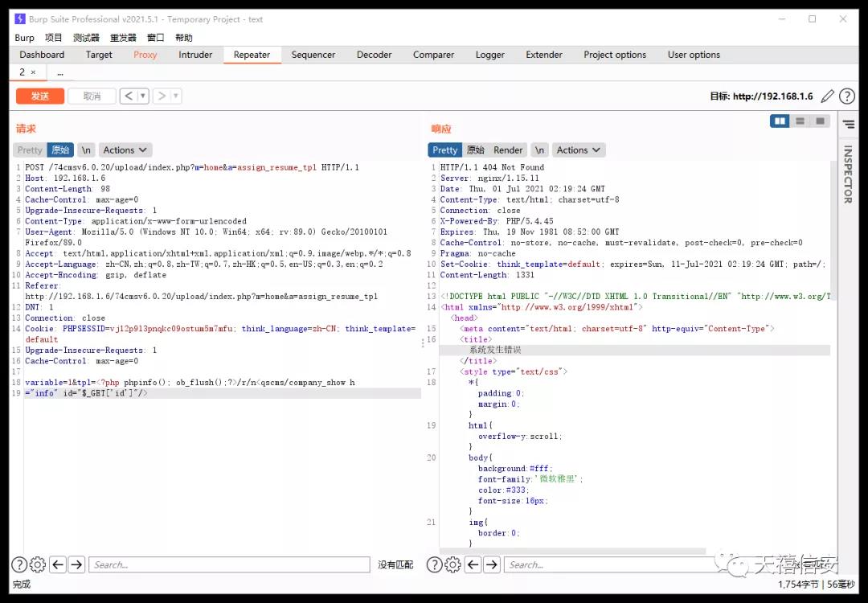The width and height of the screenshot is (868, 603).
Task: Switch to side-by-side request/response layout
Action: click(x=780, y=121)
